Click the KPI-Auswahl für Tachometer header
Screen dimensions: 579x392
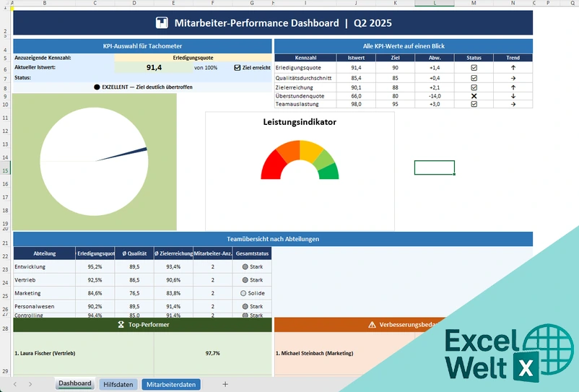tap(142, 46)
